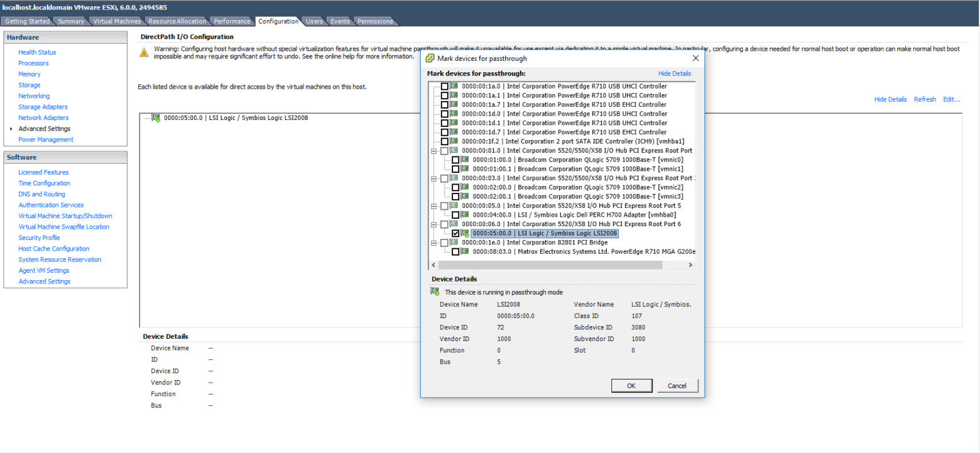Click the horizontal scrollbar thumb in the dialog device list

coord(550,265)
